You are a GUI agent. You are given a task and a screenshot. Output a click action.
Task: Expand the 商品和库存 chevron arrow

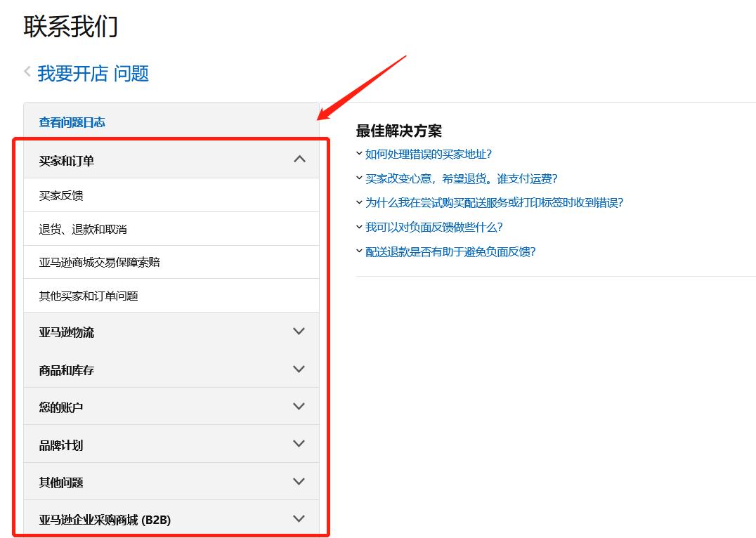pyautogui.click(x=299, y=369)
